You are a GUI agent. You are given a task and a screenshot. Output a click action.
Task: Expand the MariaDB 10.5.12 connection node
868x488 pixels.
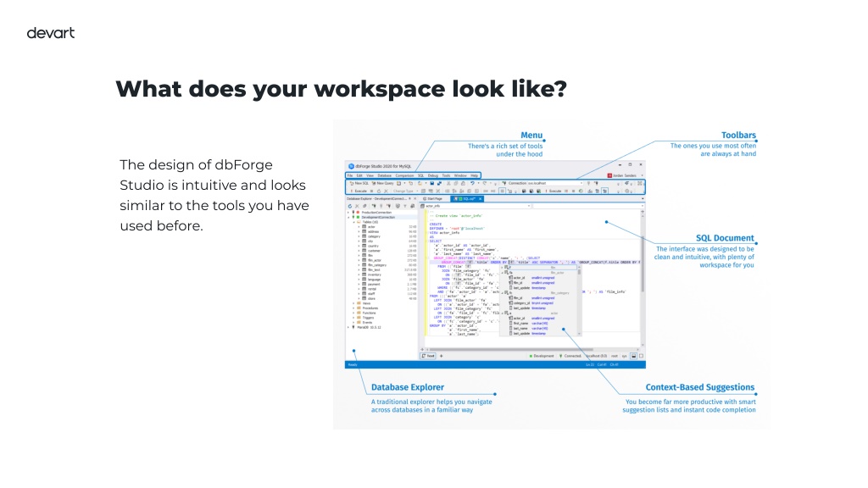(348, 328)
